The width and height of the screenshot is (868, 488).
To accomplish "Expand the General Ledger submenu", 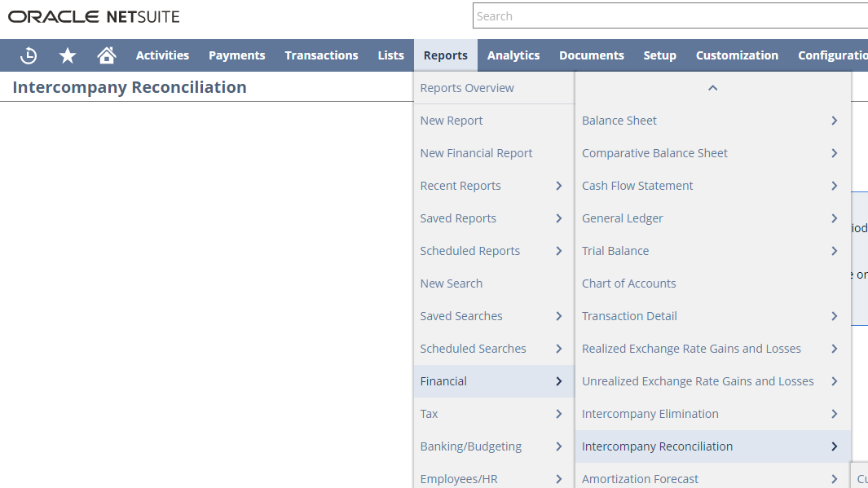I will pyautogui.click(x=834, y=218).
